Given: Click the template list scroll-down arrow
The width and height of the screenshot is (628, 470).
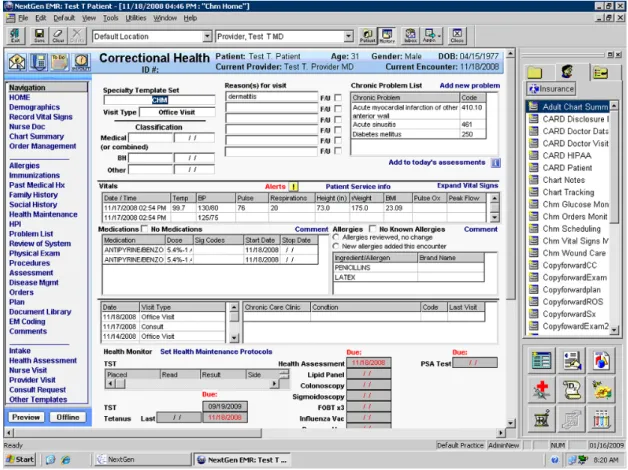Looking at the screenshot, I should (614, 330).
